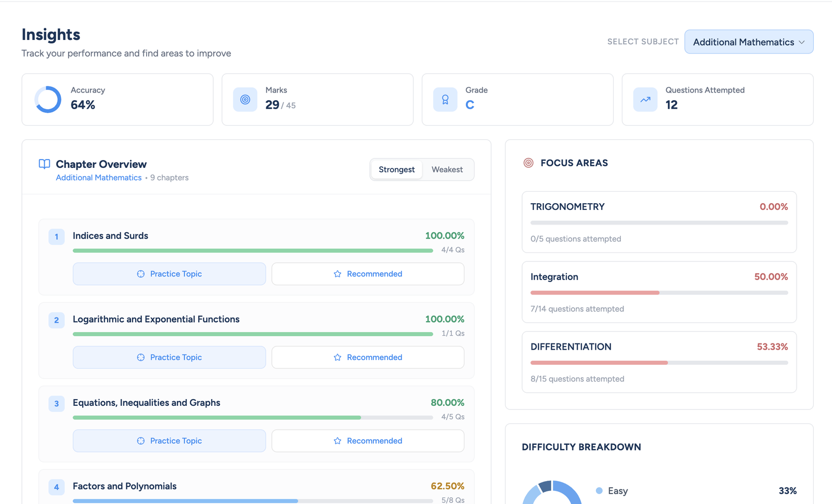Click the Indices and Surds progress bar
Image resolution: width=832 pixels, height=504 pixels.
pyautogui.click(x=253, y=250)
